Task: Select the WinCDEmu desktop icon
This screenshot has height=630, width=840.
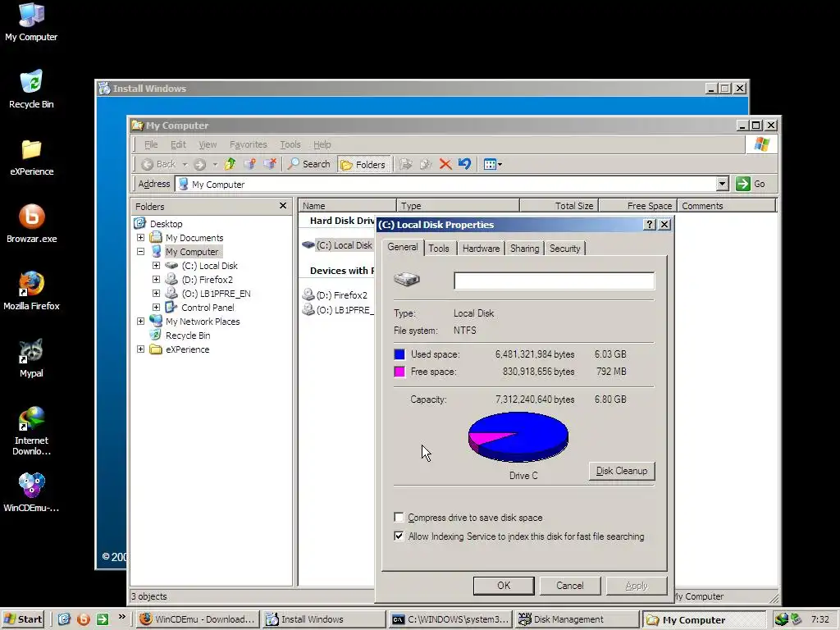Action: tap(31, 492)
